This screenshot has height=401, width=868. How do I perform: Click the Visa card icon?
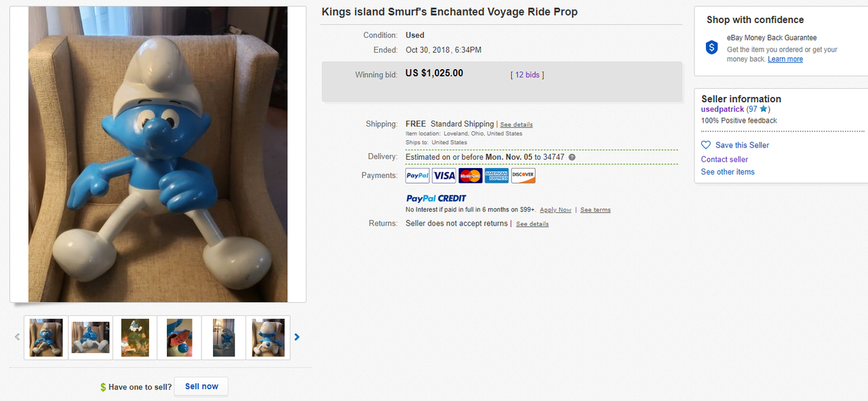coord(444,176)
